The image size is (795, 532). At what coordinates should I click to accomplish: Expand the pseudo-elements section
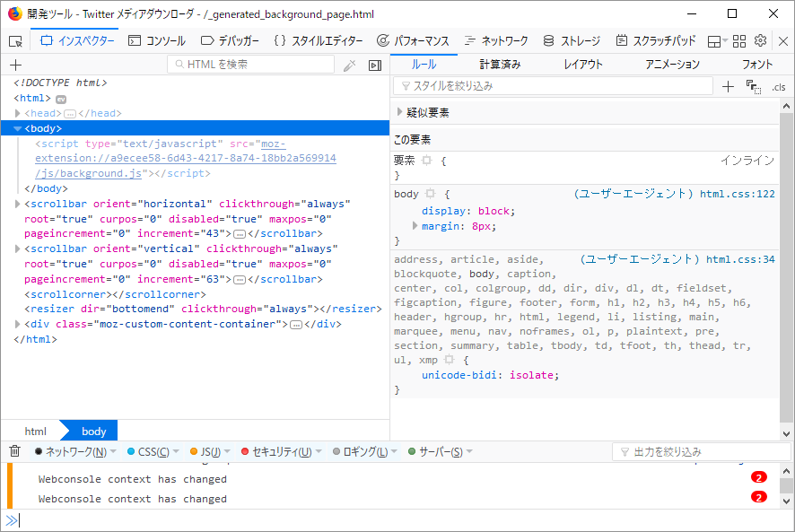400,112
